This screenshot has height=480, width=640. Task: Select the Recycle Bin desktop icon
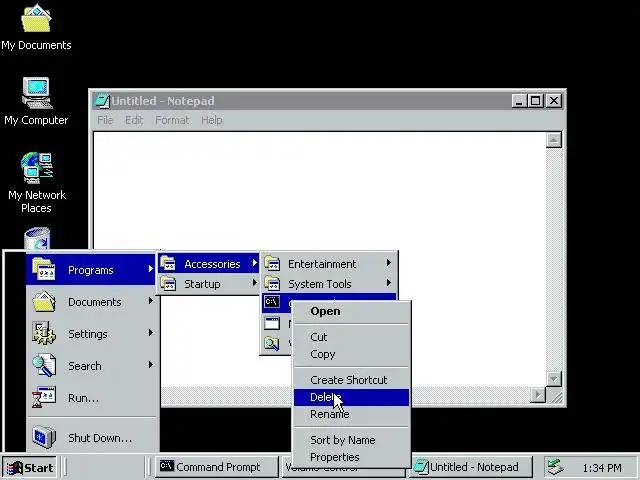[37, 238]
